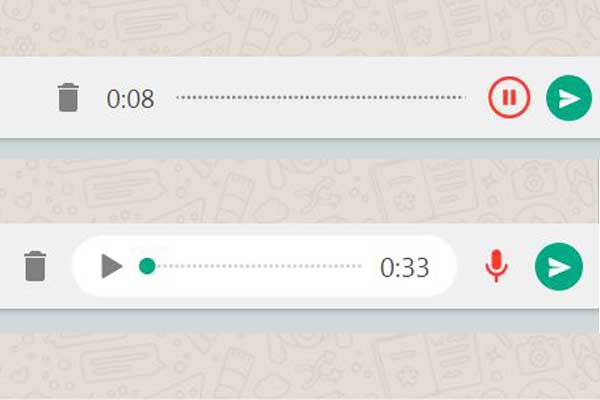Viewport: 600px width, 400px height.
Task: Send the 0:33 voice message
Action: (x=559, y=266)
